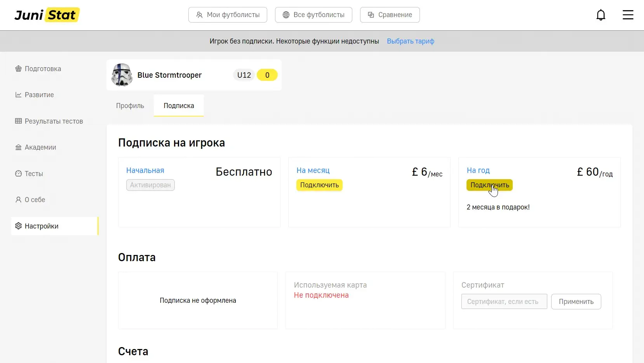
Task: Select the Подписка tab
Action: tap(179, 106)
